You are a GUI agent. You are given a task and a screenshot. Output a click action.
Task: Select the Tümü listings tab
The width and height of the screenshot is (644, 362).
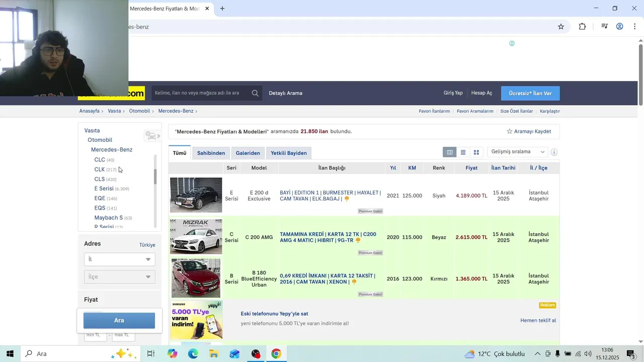[x=180, y=153]
